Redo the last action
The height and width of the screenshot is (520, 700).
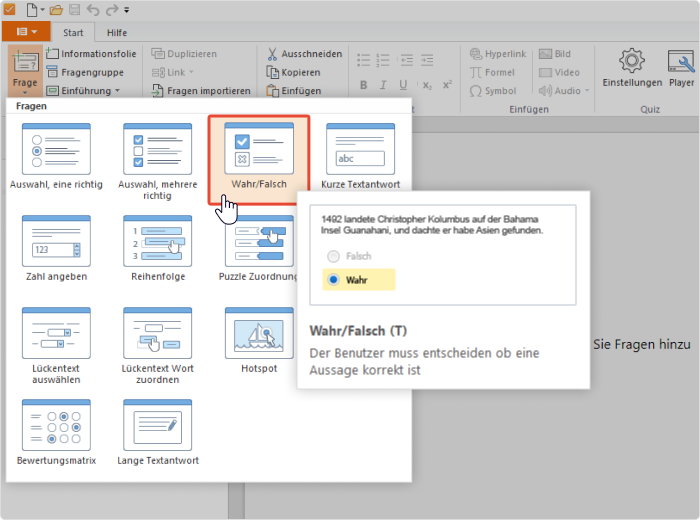tap(112, 9)
